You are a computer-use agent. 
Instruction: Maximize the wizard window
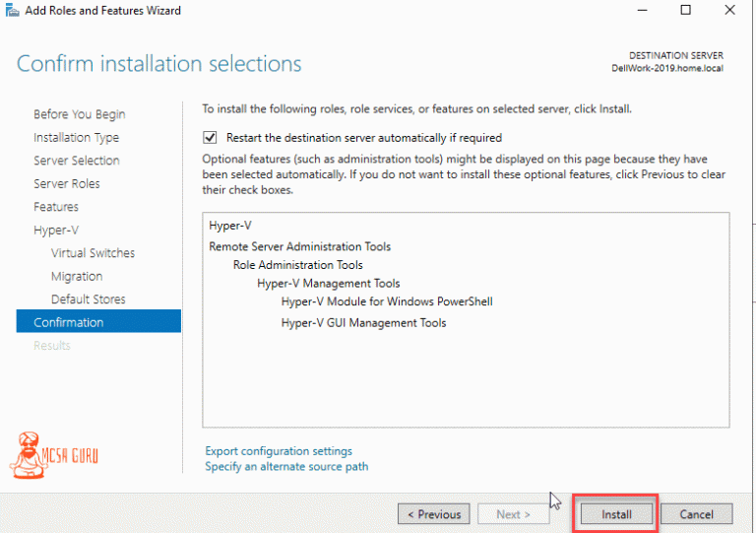(685, 10)
